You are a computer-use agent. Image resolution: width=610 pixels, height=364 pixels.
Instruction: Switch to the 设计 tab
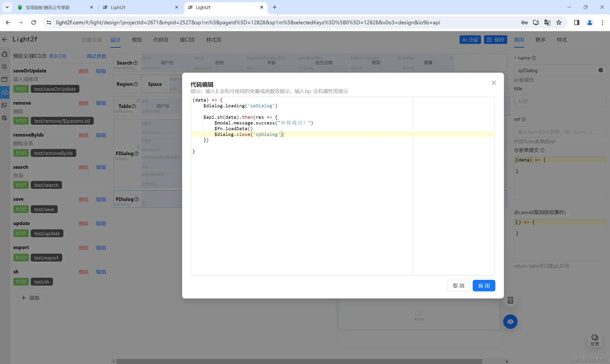[x=115, y=40]
